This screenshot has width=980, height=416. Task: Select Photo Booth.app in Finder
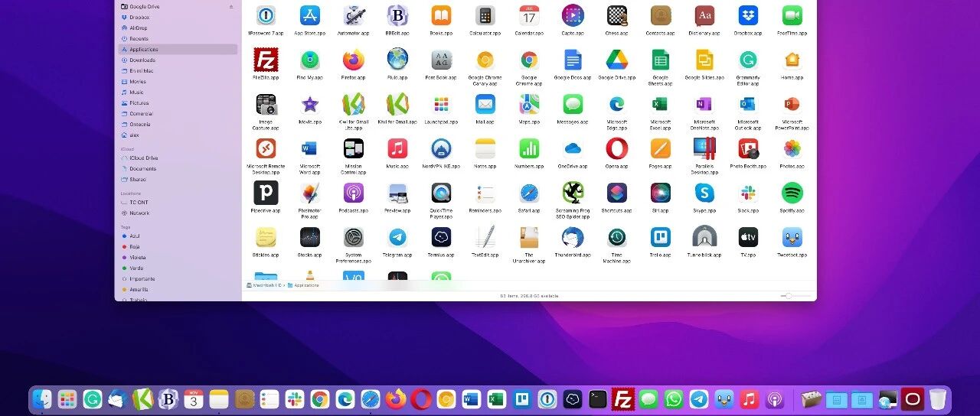(x=748, y=148)
